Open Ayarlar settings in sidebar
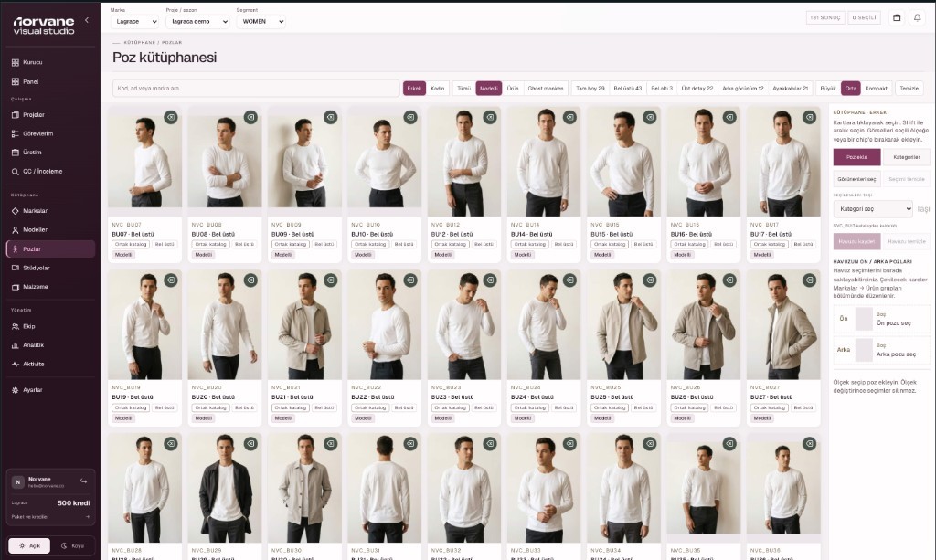Screen dimensions: 936x560 point(32,390)
